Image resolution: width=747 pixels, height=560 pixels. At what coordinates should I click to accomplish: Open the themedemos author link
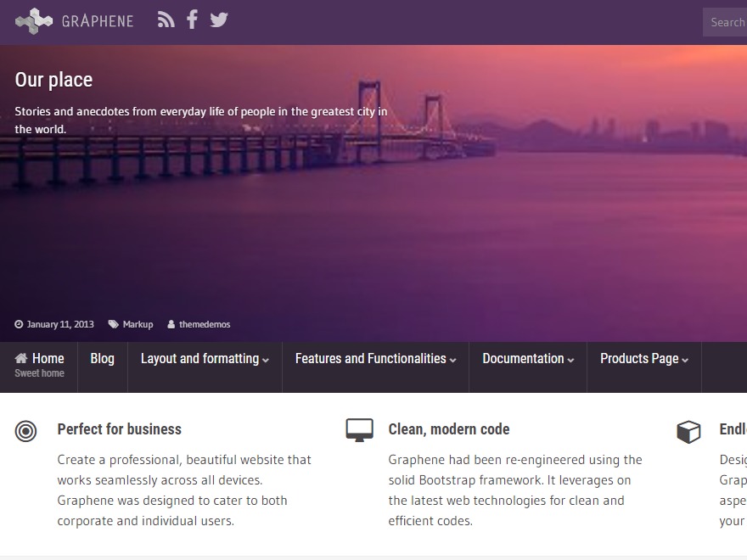pos(205,323)
